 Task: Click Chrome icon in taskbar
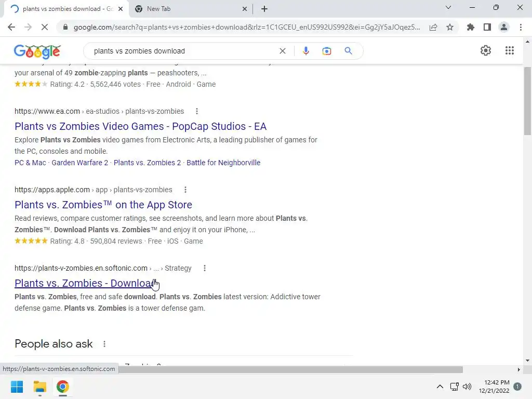coord(62,387)
